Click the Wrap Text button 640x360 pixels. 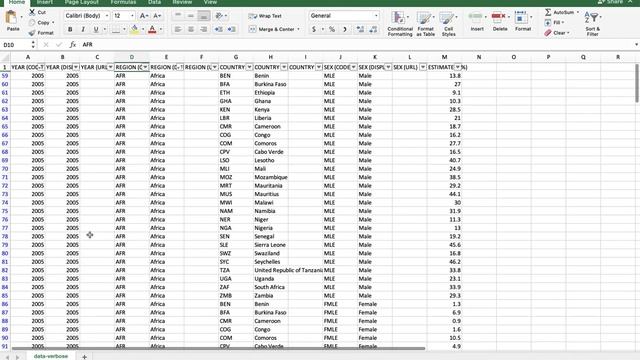tap(265, 16)
